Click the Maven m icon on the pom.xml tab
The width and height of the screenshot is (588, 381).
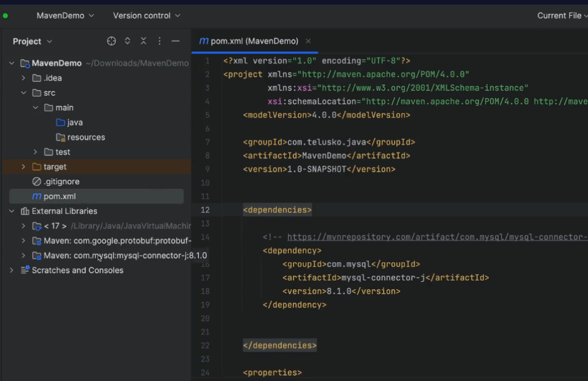click(x=204, y=41)
